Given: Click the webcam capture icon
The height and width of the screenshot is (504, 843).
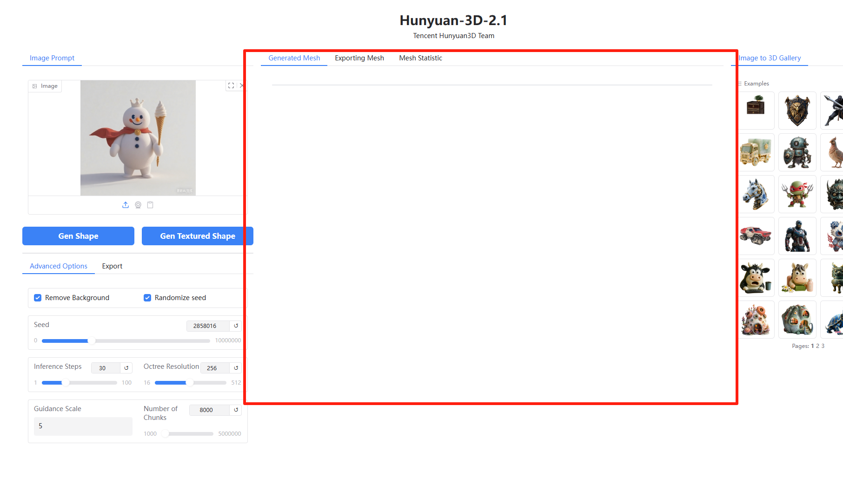Looking at the screenshot, I should point(138,205).
